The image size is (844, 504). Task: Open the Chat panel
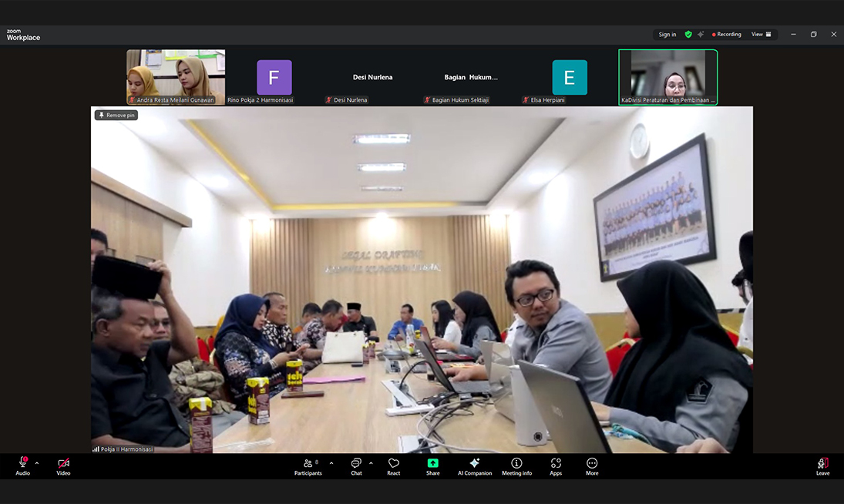(356, 466)
